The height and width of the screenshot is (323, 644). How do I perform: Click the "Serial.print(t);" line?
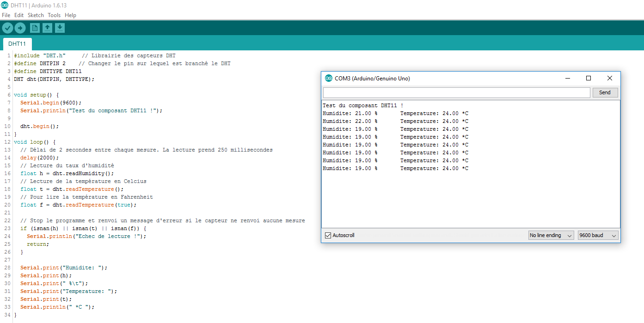pos(46,299)
